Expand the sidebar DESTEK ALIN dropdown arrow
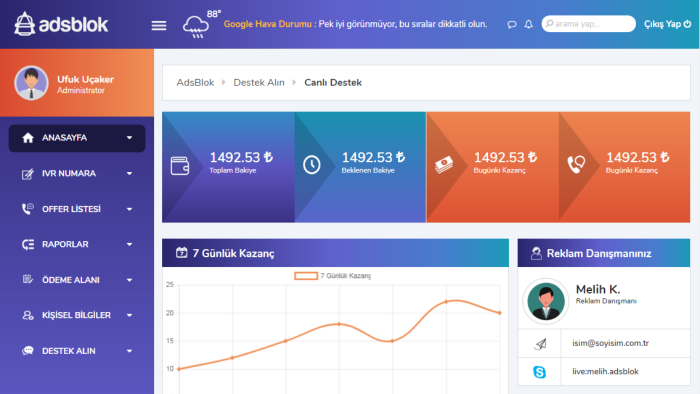Screen dimensions: 700x394 [x=129, y=351]
